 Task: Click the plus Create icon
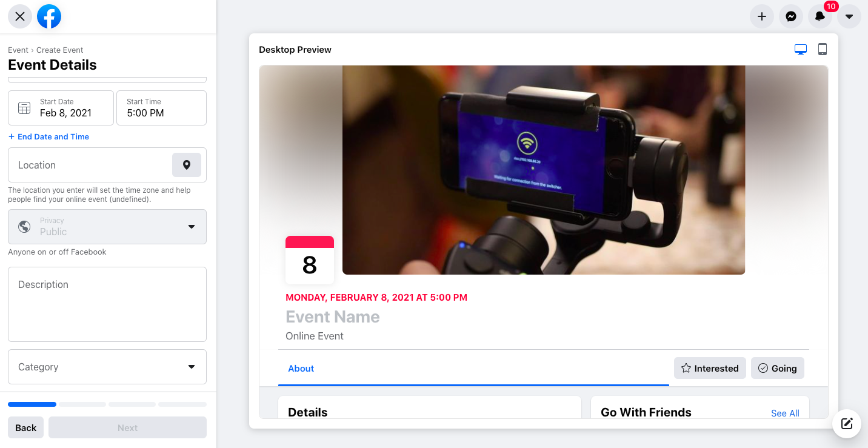click(762, 16)
